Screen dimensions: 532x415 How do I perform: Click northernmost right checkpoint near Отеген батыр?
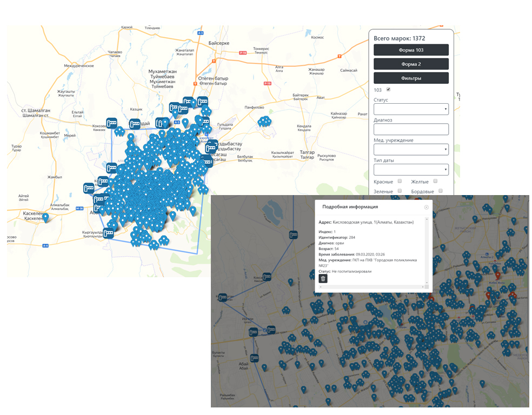pyautogui.click(x=203, y=102)
